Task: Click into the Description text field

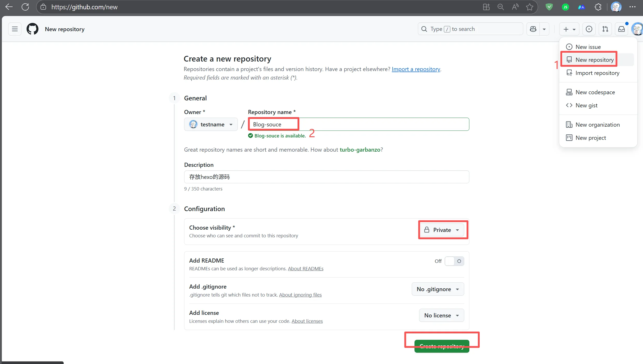Action: click(x=326, y=177)
